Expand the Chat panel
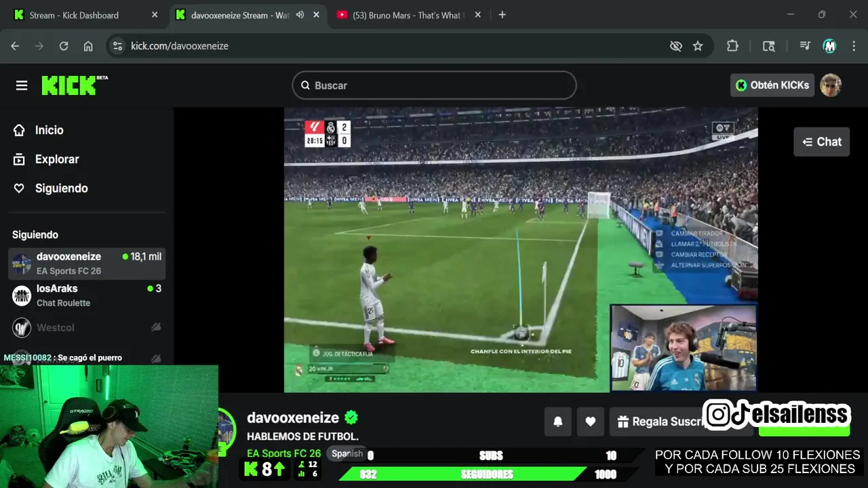 pos(821,142)
